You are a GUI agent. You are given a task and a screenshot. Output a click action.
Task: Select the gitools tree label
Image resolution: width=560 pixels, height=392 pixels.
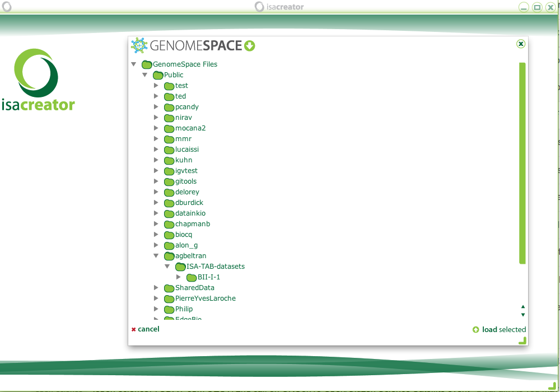point(186,181)
